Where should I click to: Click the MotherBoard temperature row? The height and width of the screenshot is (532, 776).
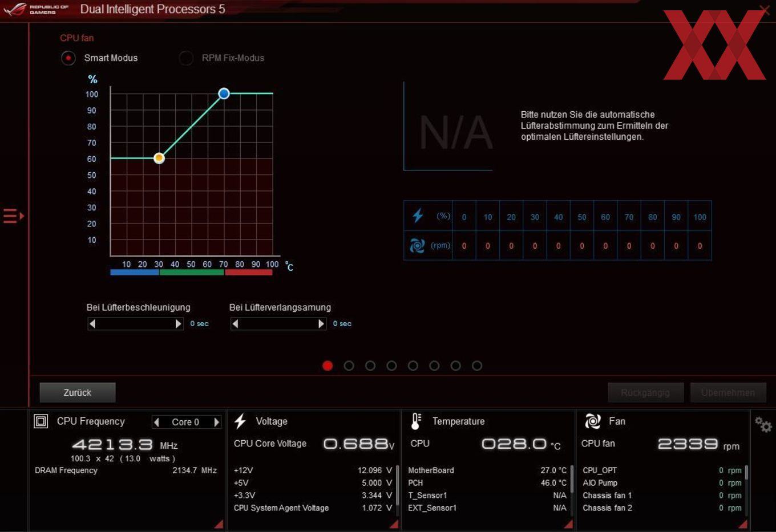click(487, 470)
